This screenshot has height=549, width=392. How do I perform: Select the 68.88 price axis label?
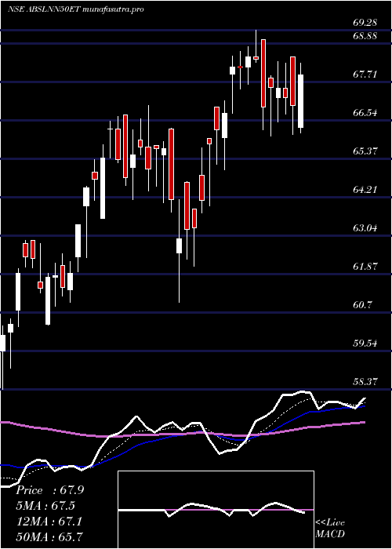tap(365, 36)
